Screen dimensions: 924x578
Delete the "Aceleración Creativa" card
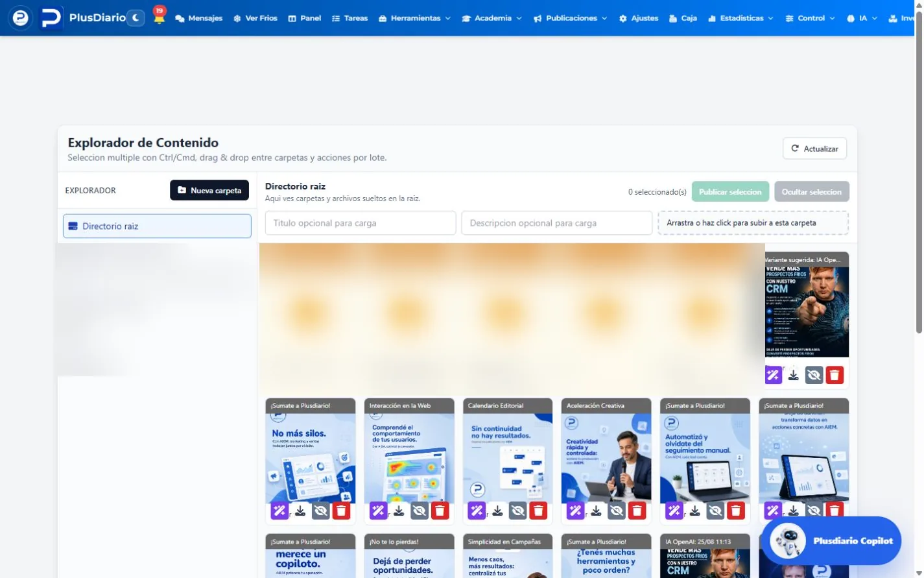pyautogui.click(x=637, y=511)
